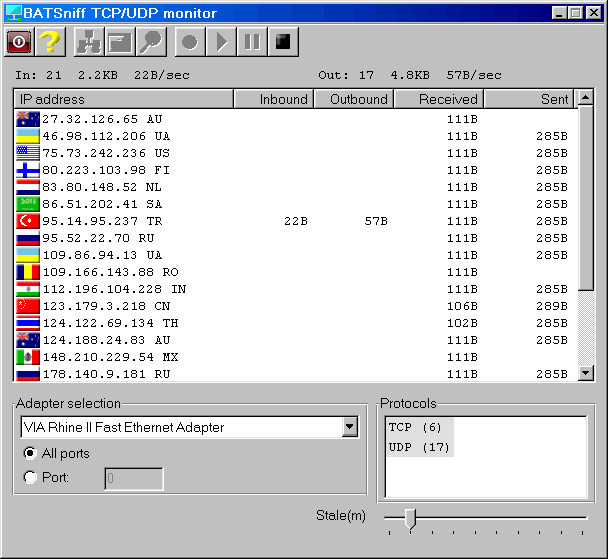Click the play triangle button

(x=221, y=41)
